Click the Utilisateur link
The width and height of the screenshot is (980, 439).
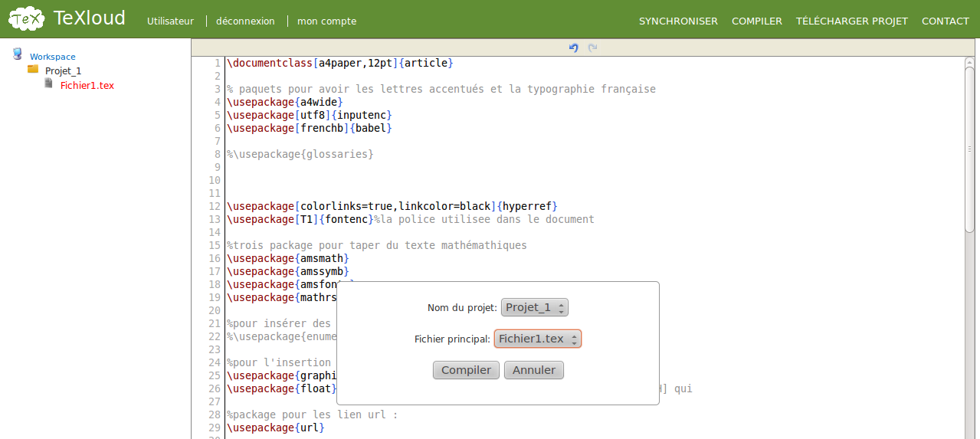click(170, 21)
